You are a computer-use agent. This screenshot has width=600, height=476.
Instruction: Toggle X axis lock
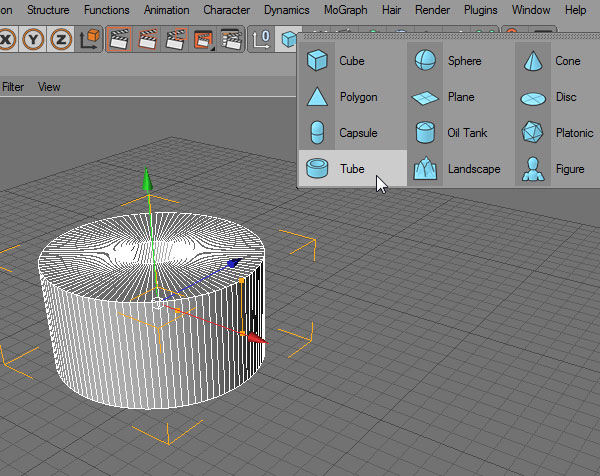pos(7,39)
